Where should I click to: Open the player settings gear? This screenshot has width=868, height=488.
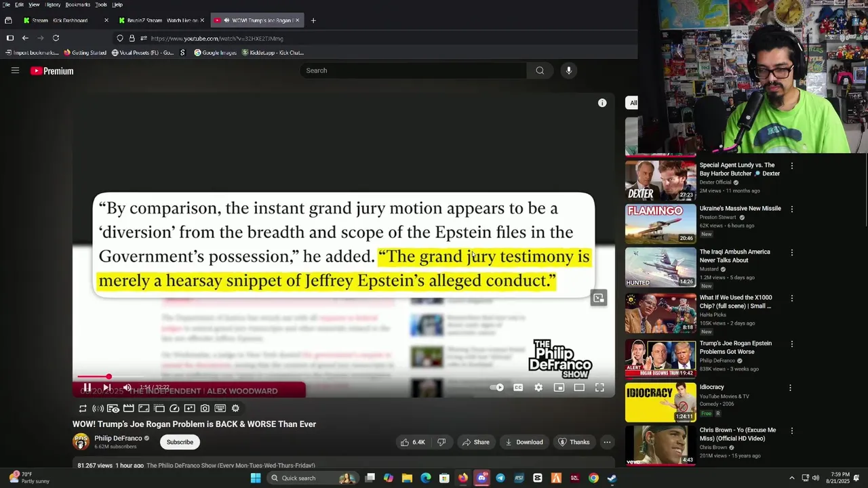[538, 388]
